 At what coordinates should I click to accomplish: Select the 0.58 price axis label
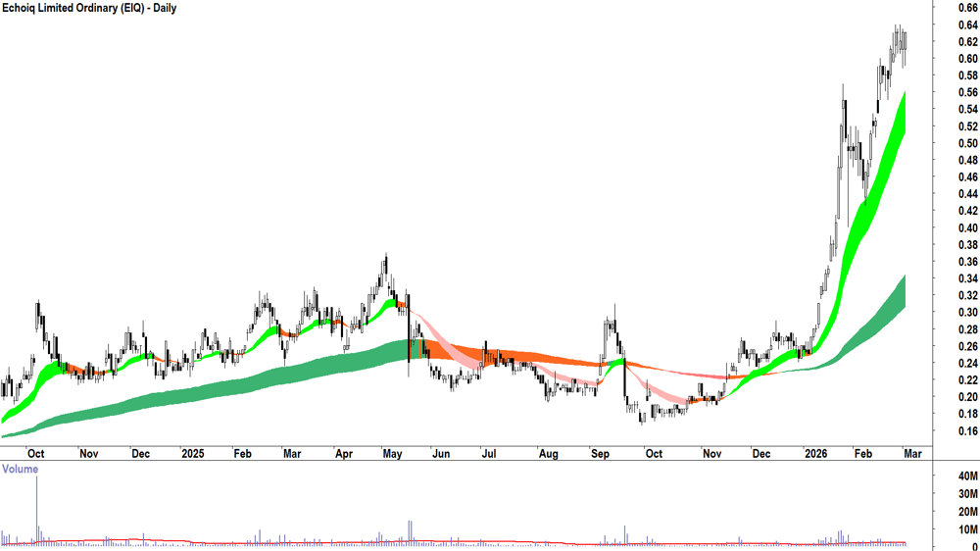pyautogui.click(x=968, y=75)
